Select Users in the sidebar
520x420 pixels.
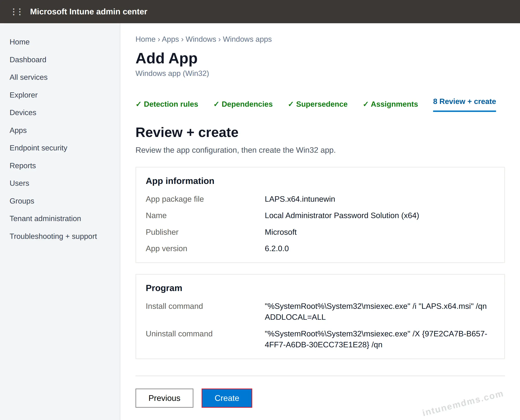tap(19, 183)
